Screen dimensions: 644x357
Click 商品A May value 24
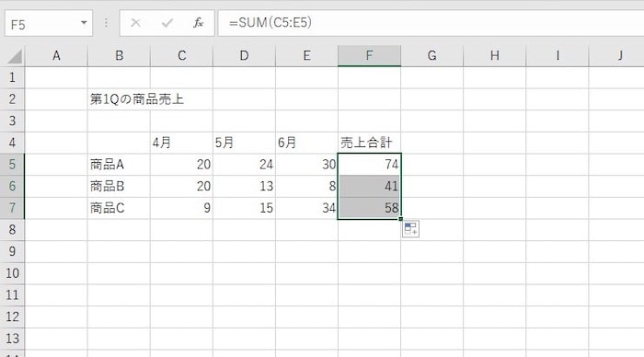pyautogui.click(x=245, y=165)
